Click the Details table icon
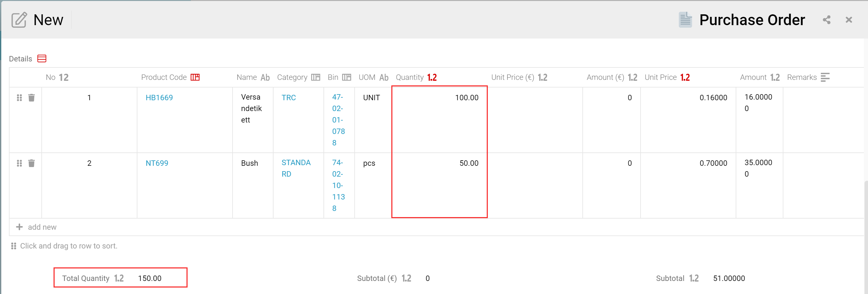 (42, 59)
